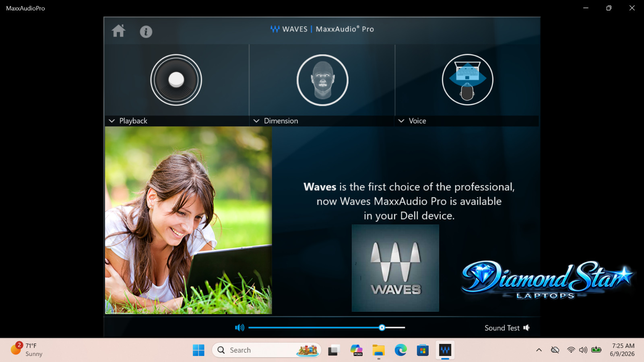Select the Dimension section label
Screen dimensions: 644x362
[x=281, y=121]
